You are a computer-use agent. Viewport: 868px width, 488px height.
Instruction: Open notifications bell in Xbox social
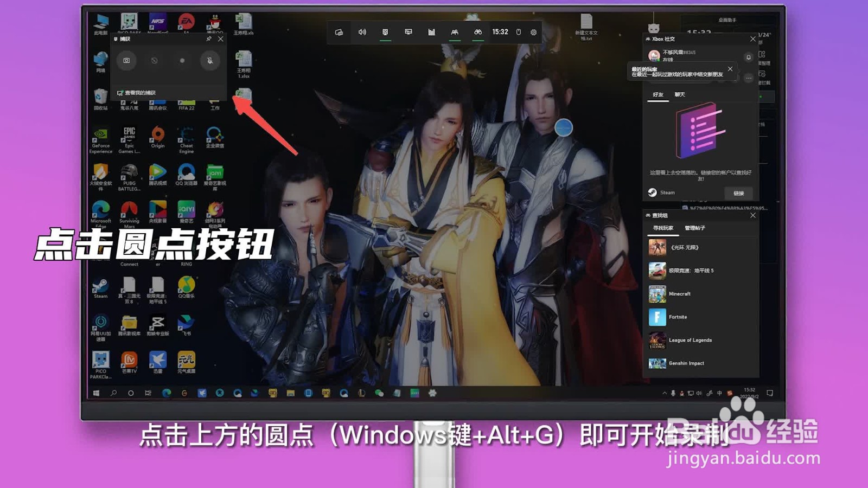pyautogui.click(x=749, y=57)
